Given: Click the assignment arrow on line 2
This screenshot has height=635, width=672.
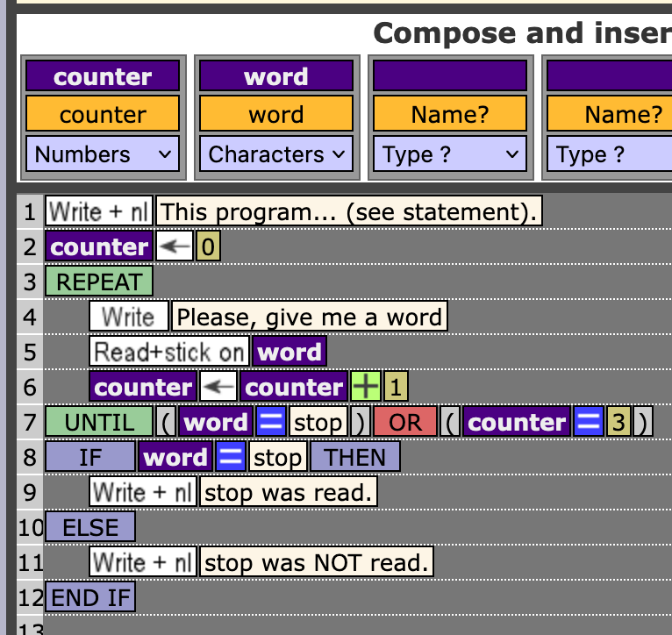Looking at the screenshot, I should pyautogui.click(x=175, y=247).
